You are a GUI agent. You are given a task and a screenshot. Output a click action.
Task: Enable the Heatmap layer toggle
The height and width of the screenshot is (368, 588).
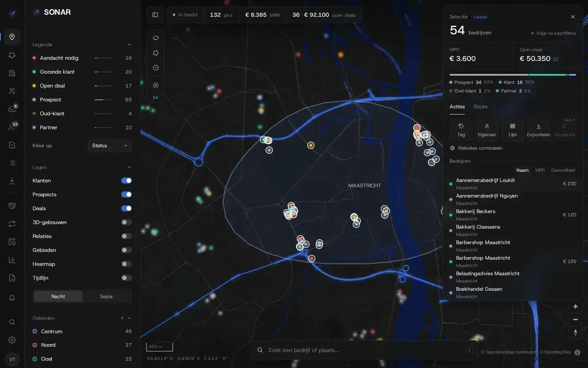pos(127,264)
